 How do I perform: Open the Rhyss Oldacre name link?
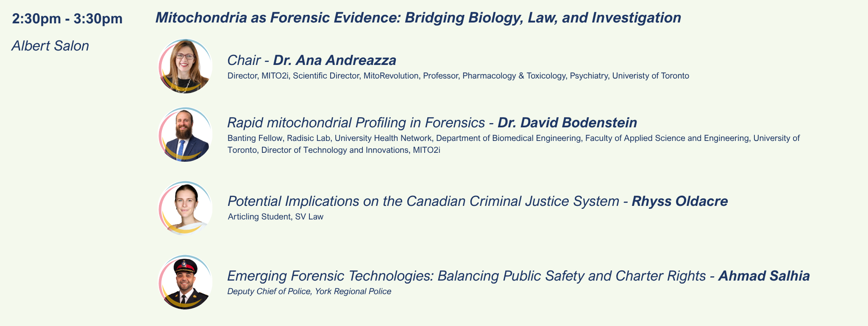tap(679, 201)
